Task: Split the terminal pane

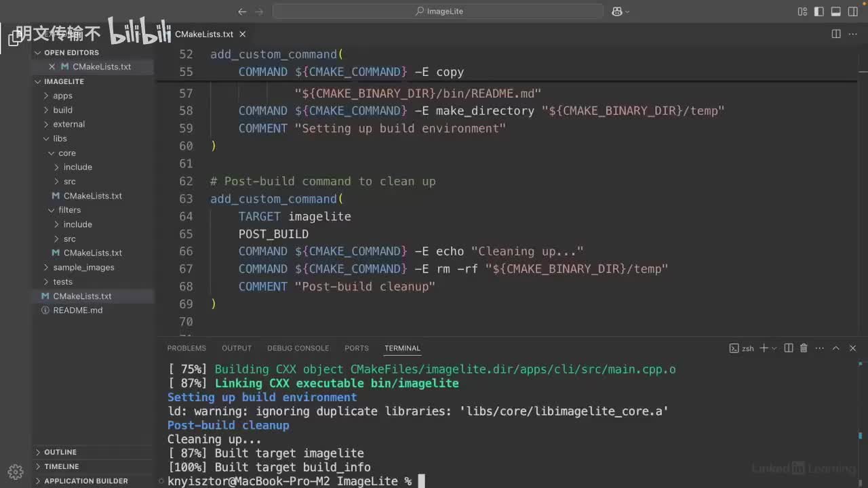Action: pyautogui.click(x=789, y=348)
